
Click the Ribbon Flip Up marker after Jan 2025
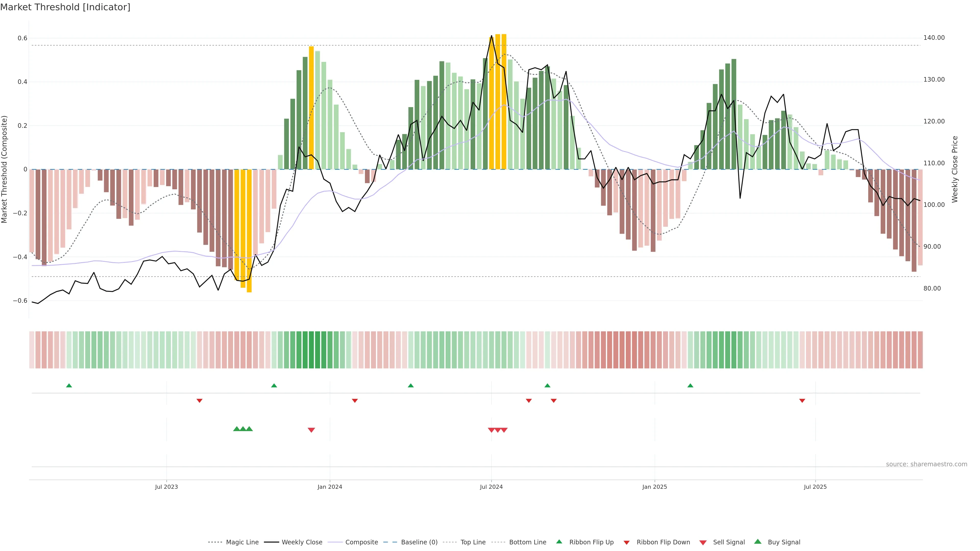click(690, 386)
